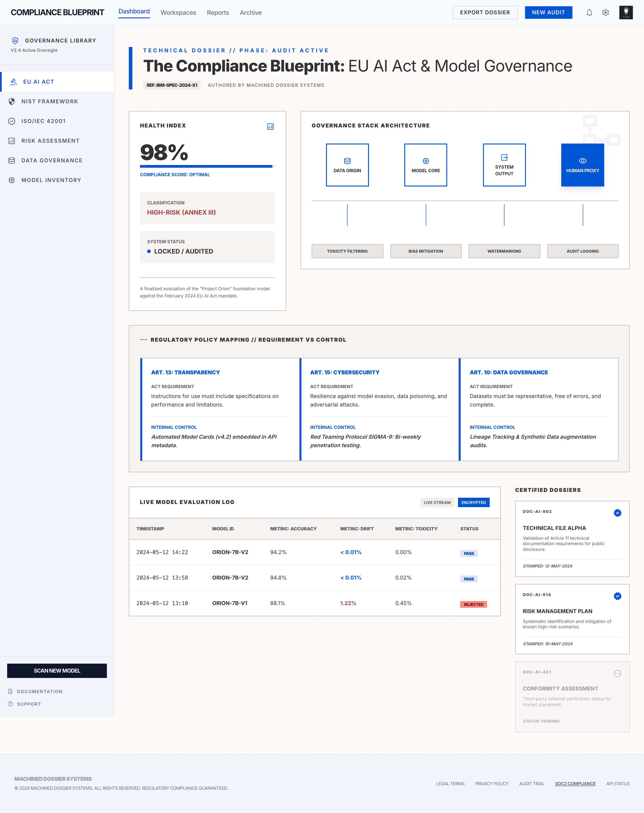The height and width of the screenshot is (813, 644).
Task: Click the Export Dossier button
Action: pos(485,13)
